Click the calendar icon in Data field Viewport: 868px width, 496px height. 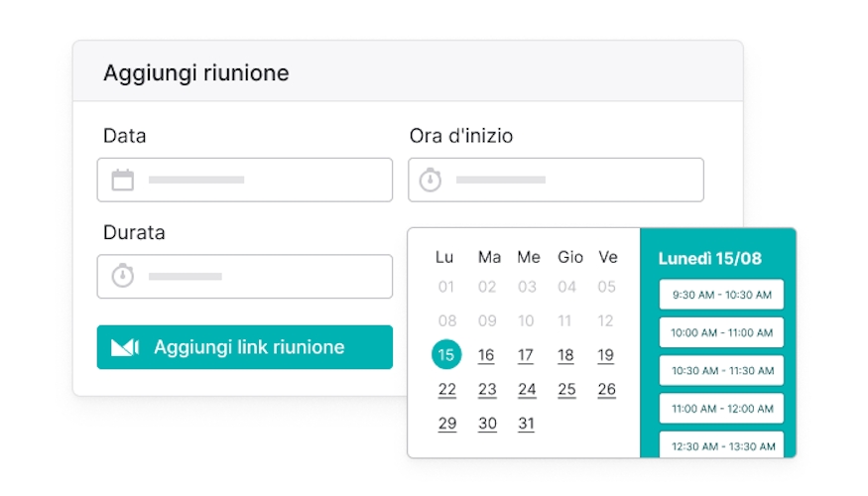[x=122, y=180]
